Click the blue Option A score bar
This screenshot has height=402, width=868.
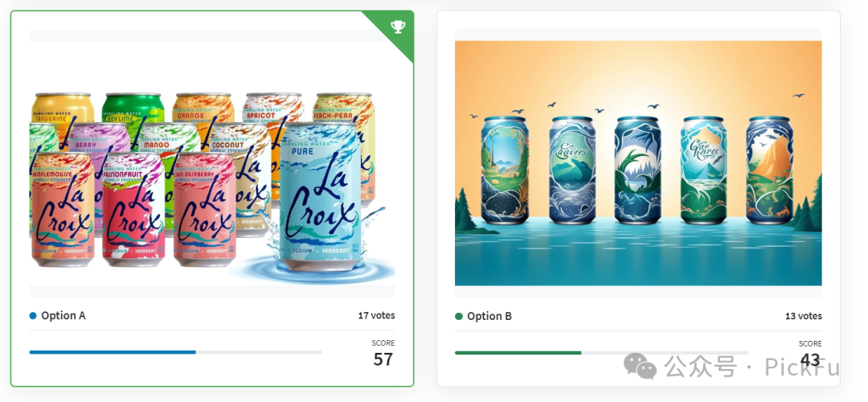pos(113,352)
